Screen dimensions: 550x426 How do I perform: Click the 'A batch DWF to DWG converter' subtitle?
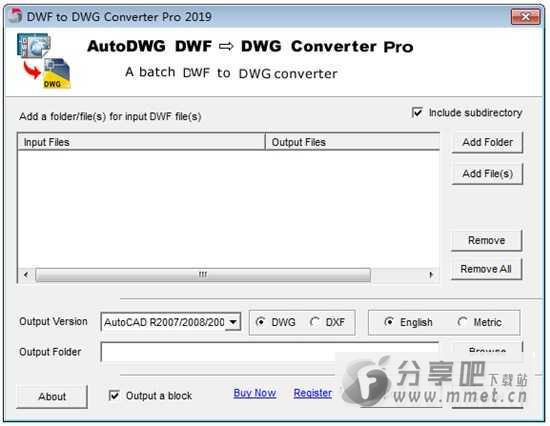pyautogui.click(x=231, y=73)
